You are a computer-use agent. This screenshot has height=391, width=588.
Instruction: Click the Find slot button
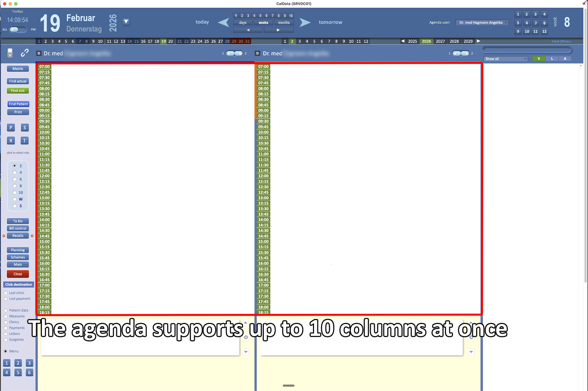(x=18, y=91)
